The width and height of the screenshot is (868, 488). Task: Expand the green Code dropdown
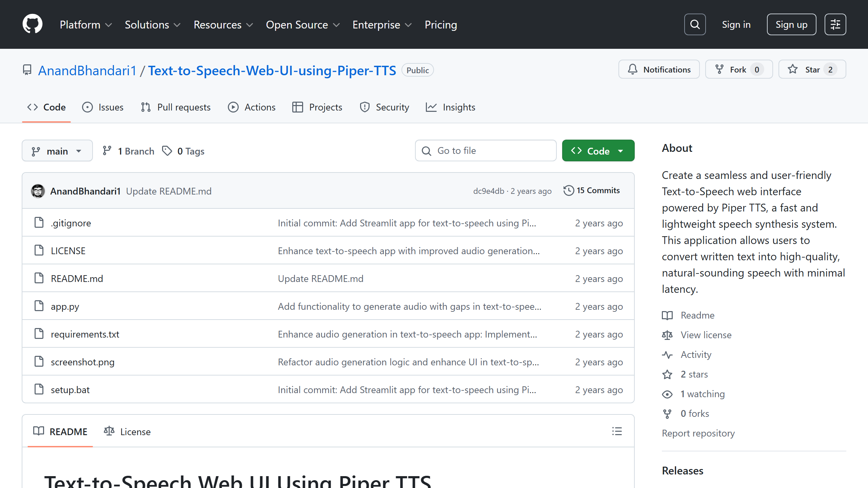coord(598,150)
